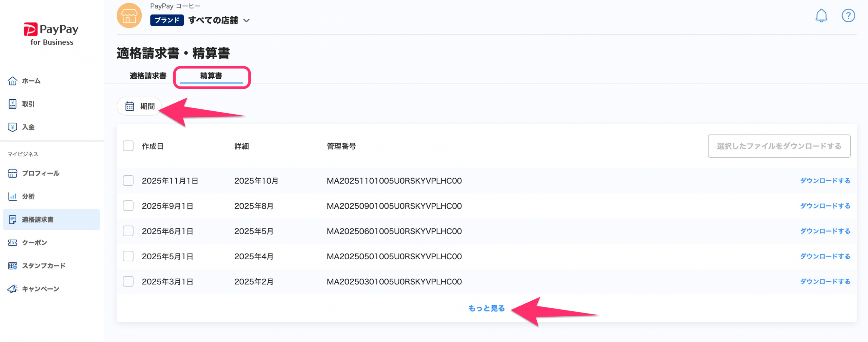Open the 取引 transactions sidebar icon

tap(13, 104)
